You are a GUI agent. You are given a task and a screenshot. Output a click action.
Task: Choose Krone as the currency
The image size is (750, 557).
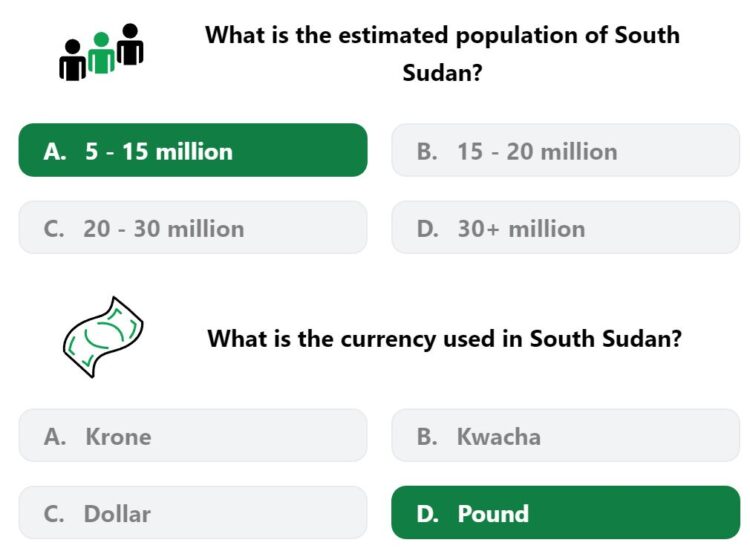[193, 436]
